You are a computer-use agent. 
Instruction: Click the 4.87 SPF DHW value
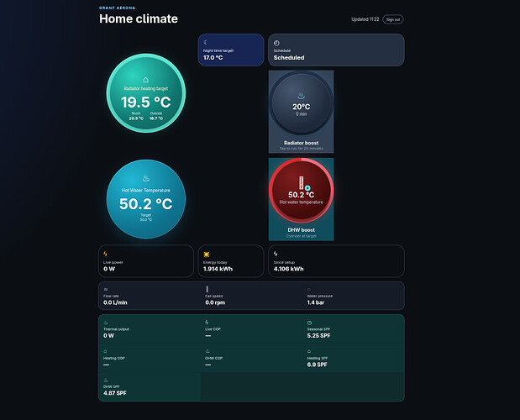[115, 393]
